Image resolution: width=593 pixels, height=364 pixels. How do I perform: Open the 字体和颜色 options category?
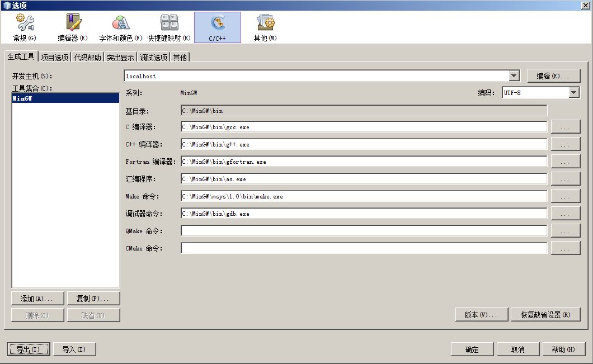point(121,27)
